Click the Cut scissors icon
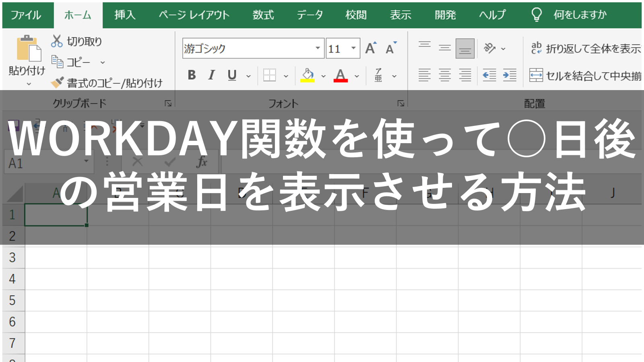The width and height of the screenshot is (644, 362). click(57, 41)
